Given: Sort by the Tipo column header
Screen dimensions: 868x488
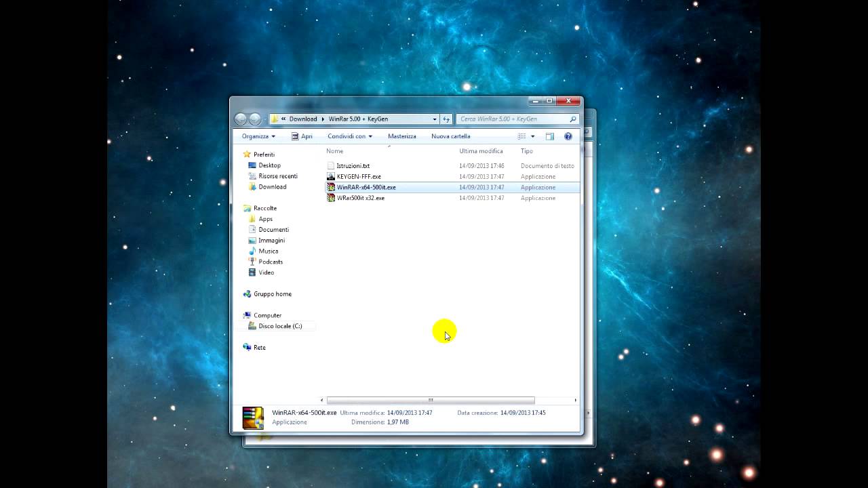Looking at the screenshot, I should 527,151.
